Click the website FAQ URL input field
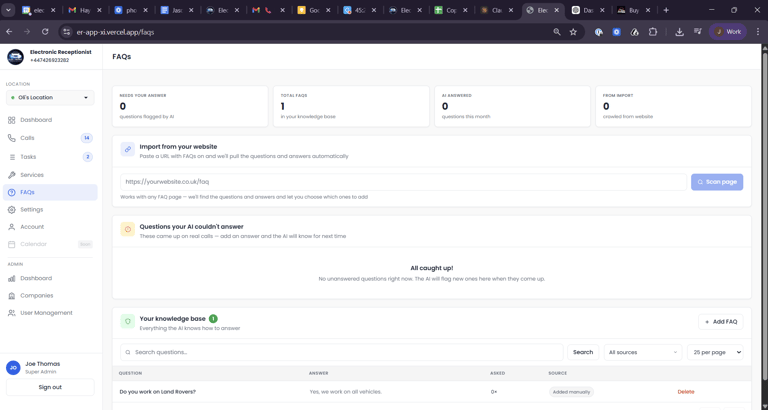 [403, 182]
